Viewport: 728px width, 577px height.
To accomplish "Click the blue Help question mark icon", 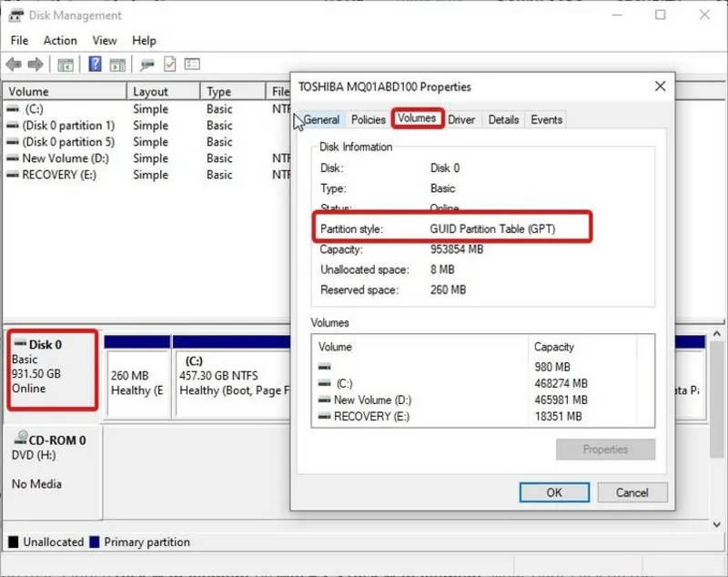I will (95, 65).
